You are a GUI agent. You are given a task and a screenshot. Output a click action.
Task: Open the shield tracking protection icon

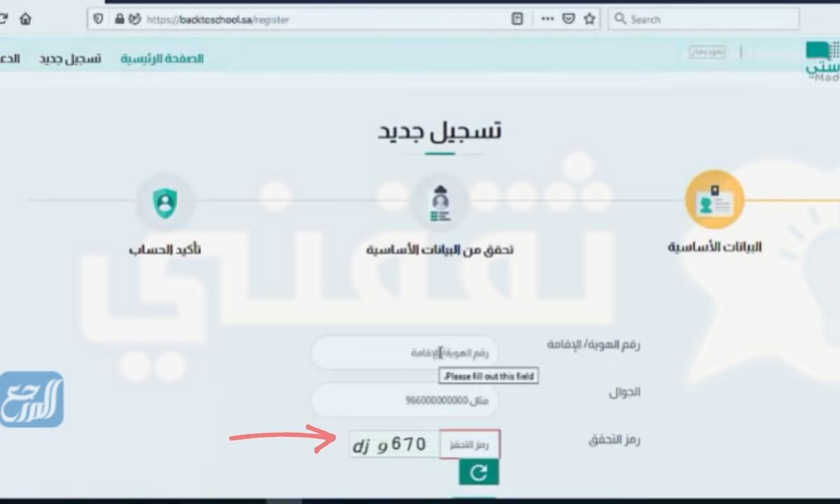[x=98, y=19]
